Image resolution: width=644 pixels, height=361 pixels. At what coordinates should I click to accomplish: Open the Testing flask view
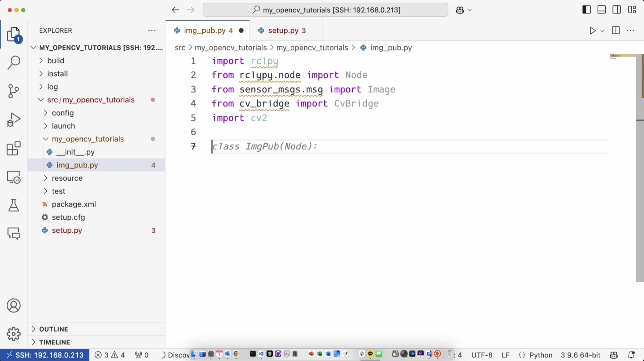[x=13, y=205]
